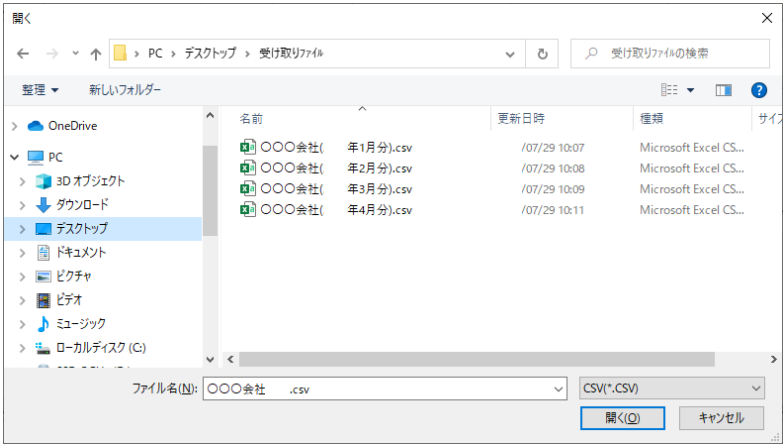Open the CSV(*.CSV) file type dropdown
The image size is (784, 445).
(671, 389)
